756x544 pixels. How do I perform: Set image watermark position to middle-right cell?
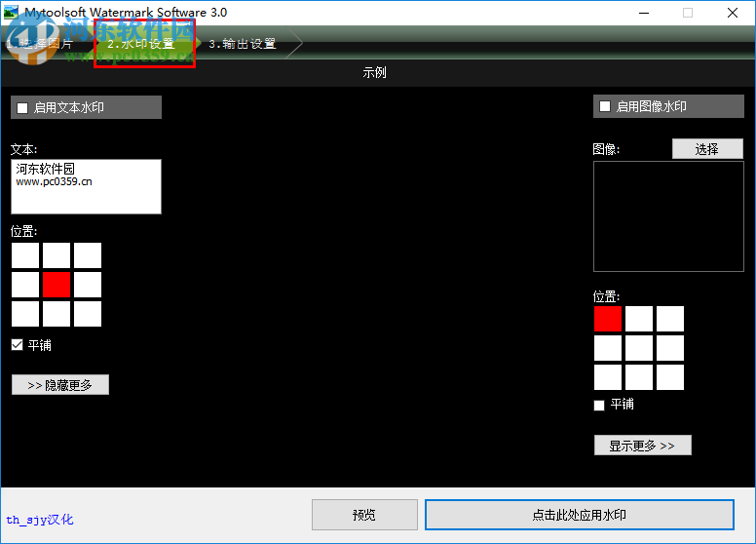pos(670,348)
